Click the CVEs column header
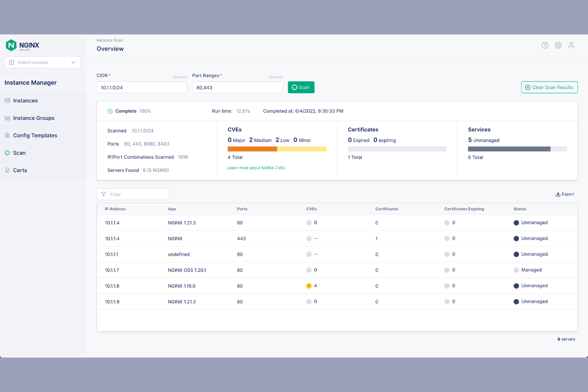 point(311,209)
